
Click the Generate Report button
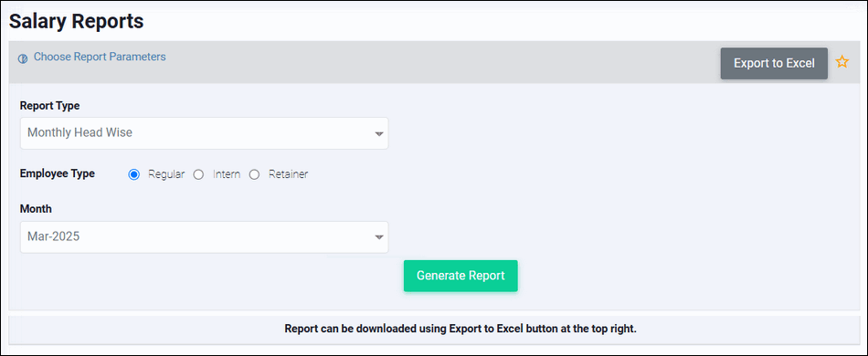click(460, 276)
